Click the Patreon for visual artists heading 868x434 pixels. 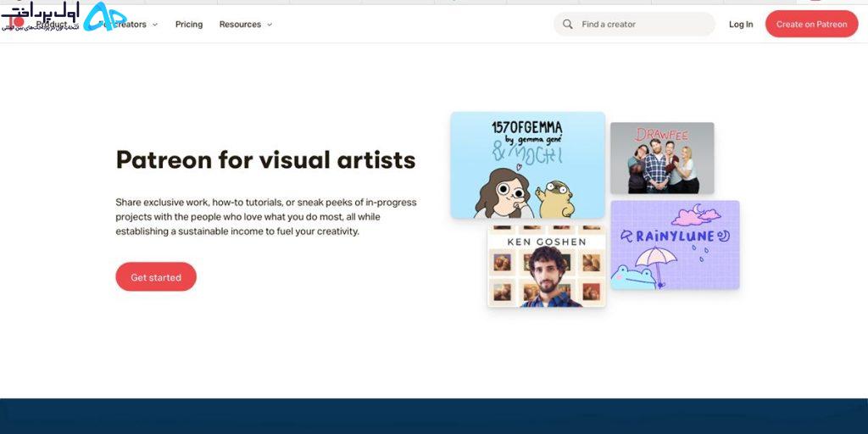(265, 160)
